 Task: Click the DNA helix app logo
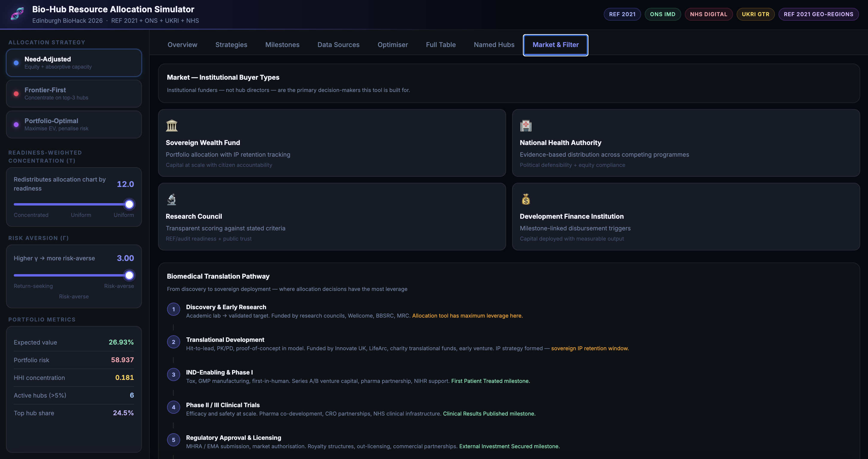(17, 14)
